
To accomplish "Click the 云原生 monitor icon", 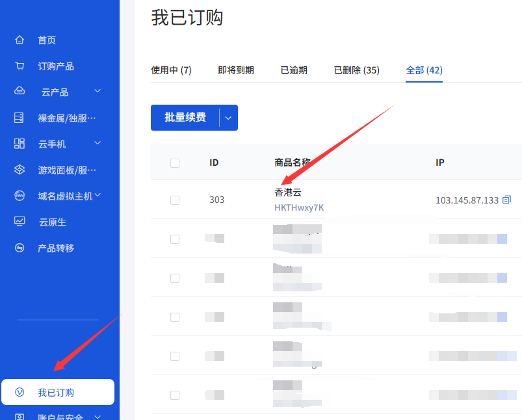I will click(x=20, y=222).
